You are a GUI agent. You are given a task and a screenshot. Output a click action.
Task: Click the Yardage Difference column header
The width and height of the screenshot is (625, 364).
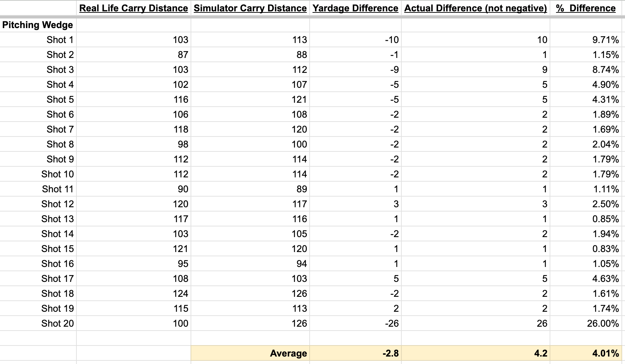click(355, 8)
